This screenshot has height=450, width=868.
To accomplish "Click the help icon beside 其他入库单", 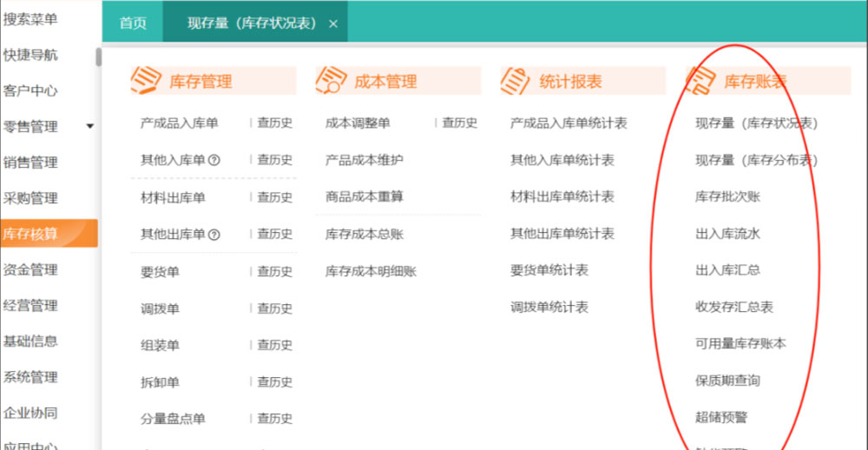I will tap(214, 161).
